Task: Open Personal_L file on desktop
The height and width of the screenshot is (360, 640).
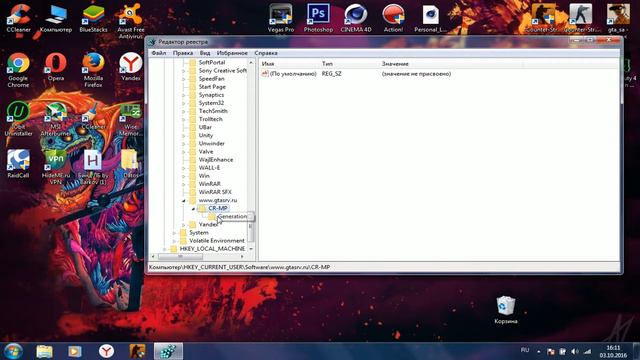Action: point(431,18)
